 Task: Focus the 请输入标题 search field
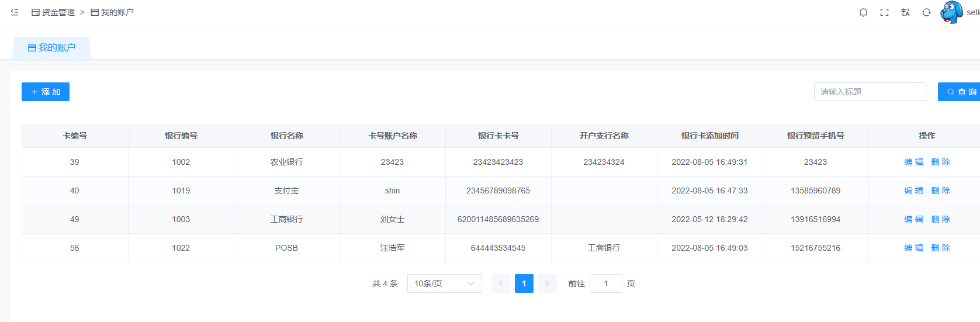pyautogui.click(x=870, y=92)
